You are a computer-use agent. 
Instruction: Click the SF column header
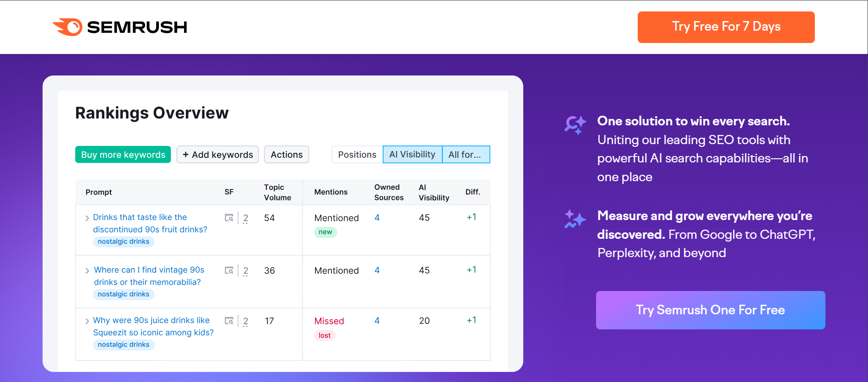tap(229, 192)
